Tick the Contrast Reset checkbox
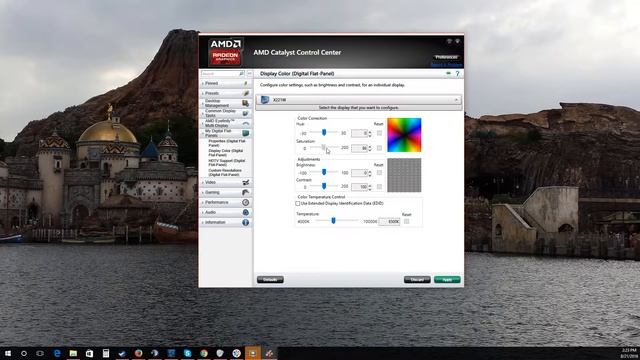Viewport: 640px width, 360px height. click(379, 187)
